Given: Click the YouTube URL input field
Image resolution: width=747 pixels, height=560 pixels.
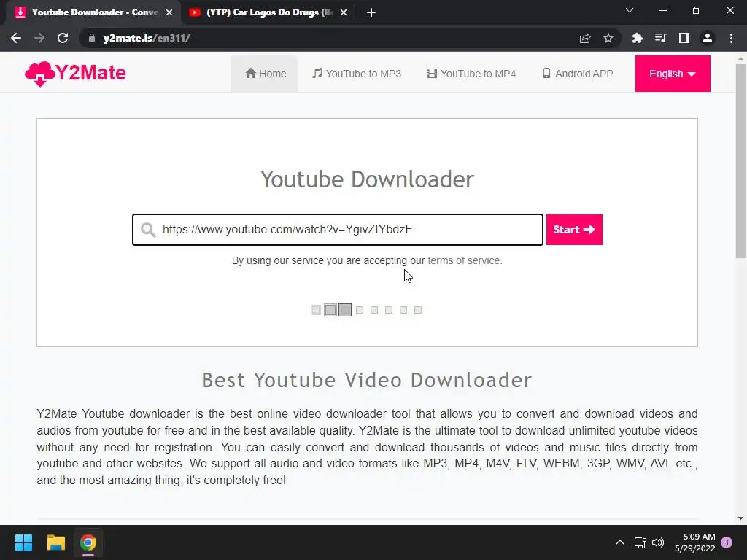Looking at the screenshot, I should [338, 230].
